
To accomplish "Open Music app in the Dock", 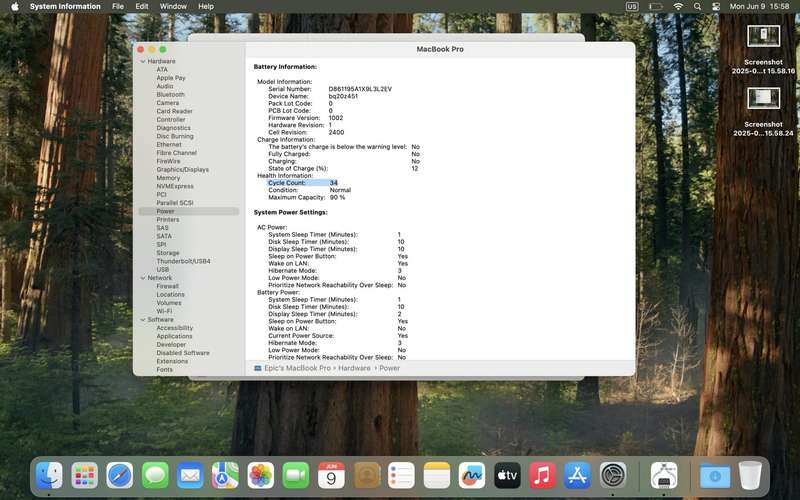I will coord(542,476).
